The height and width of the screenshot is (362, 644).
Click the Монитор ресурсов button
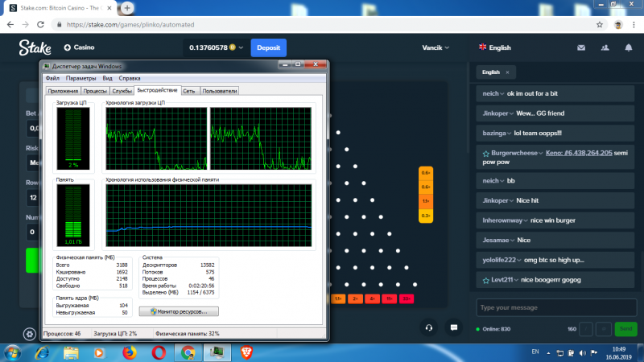179,311
